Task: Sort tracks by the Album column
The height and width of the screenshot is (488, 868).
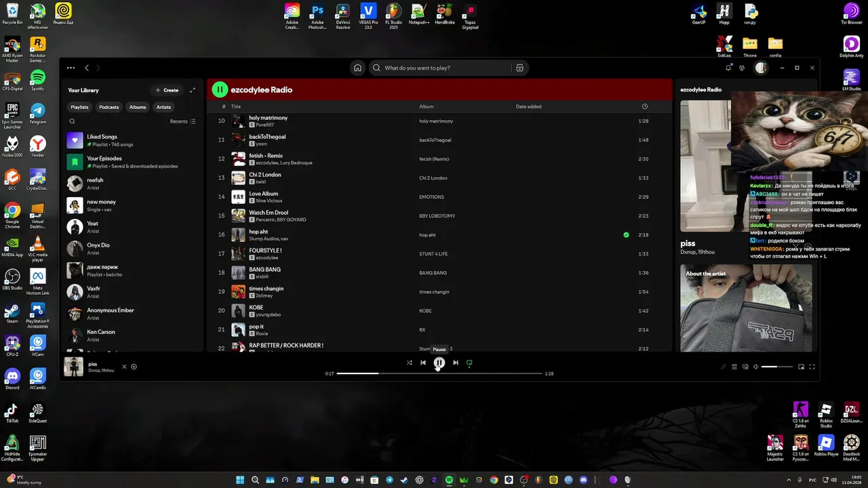Action: (426, 106)
